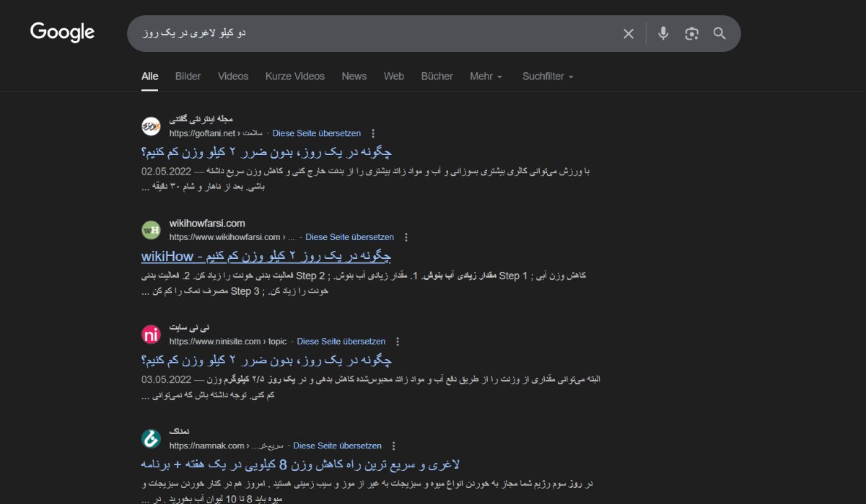
Task: Click the namnak.com site favicon
Action: [151, 438]
